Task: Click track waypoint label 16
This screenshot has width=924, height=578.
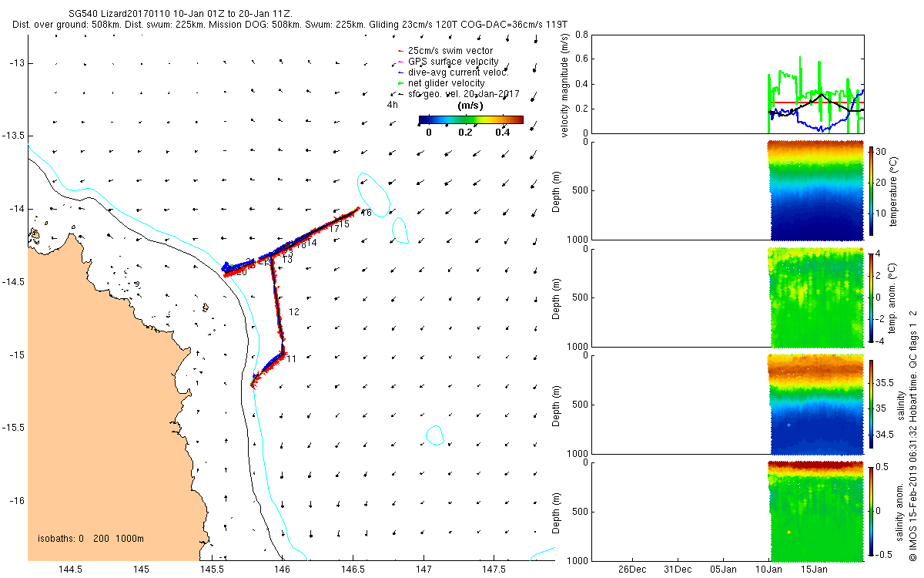Action: (366, 213)
